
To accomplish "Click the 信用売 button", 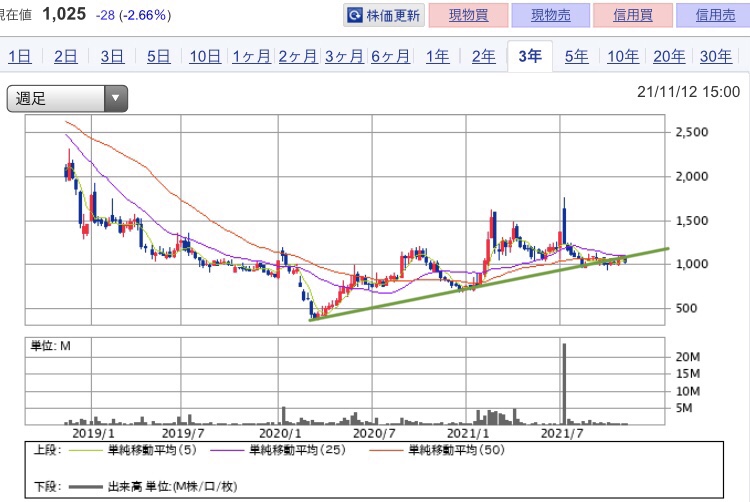I will pyautogui.click(x=714, y=15).
